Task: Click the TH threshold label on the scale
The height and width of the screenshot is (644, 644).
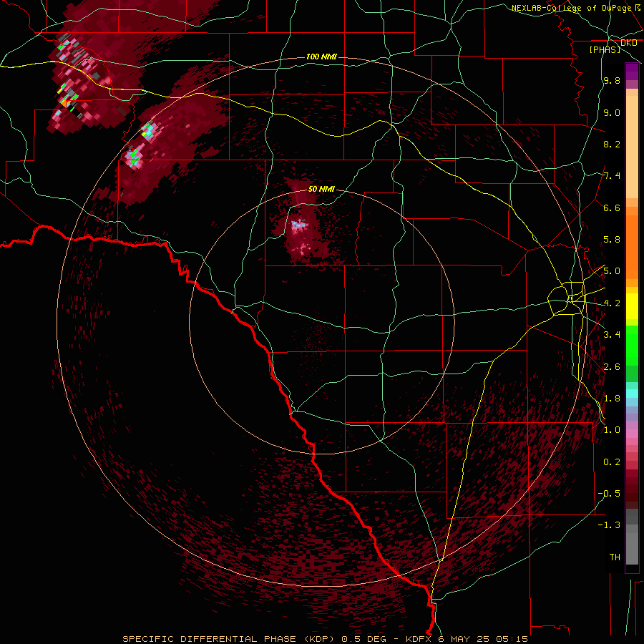Action: coord(615,557)
